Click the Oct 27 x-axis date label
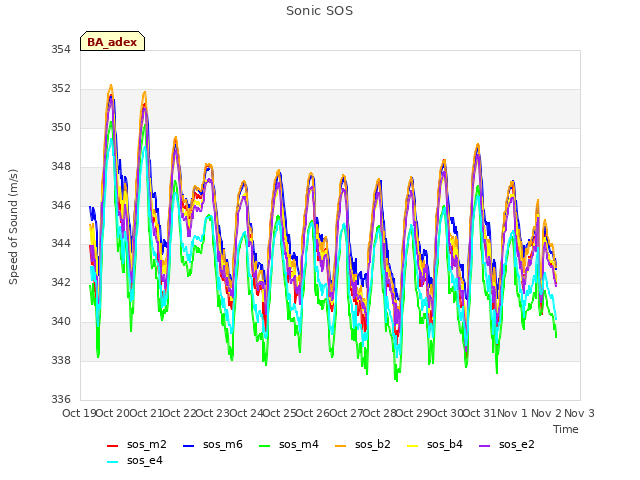Image resolution: width=640 pixels, height=480 pixels. click(346, 413)
